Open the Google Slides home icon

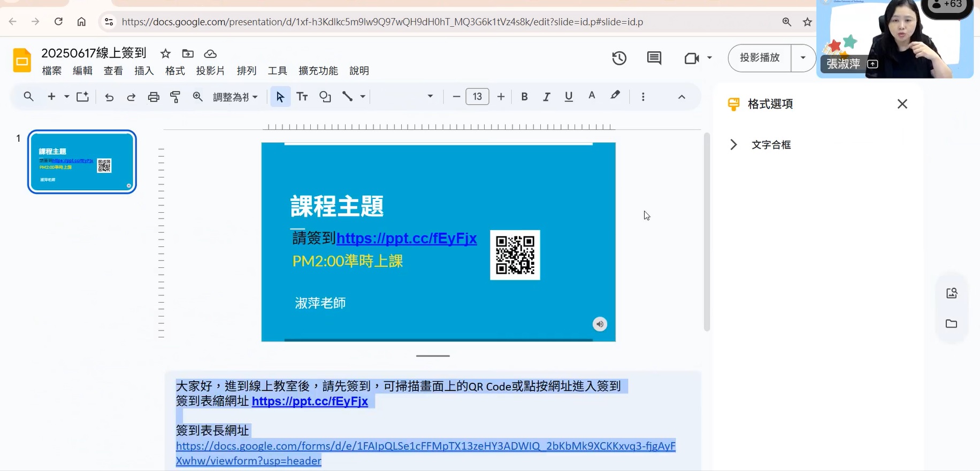(x=22, y=60)
